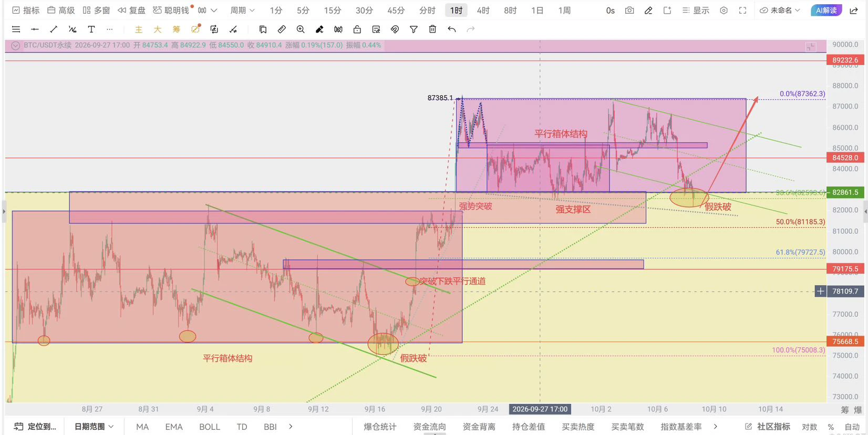
Task: Select the BOLL indicator tab
Action: [210, 427]
